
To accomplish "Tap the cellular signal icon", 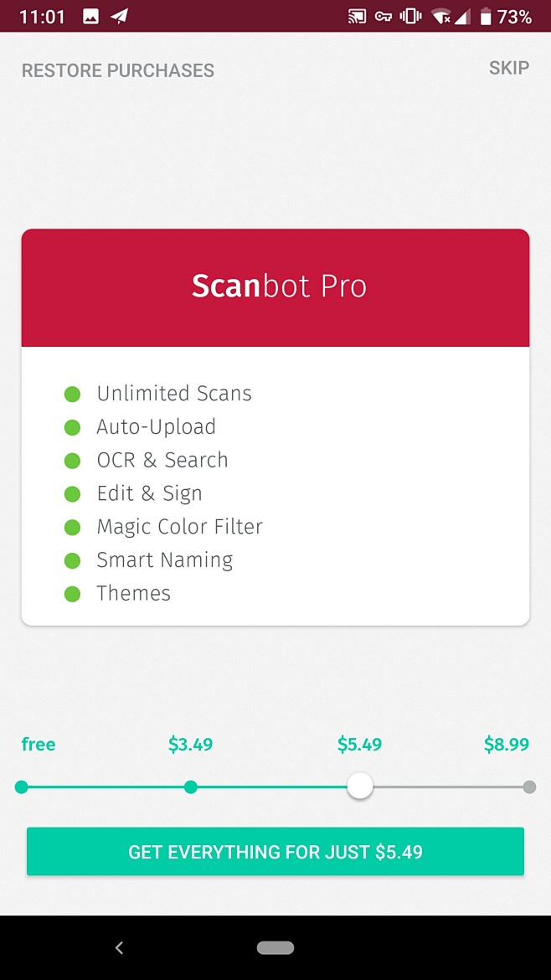I will coord(466,15).
